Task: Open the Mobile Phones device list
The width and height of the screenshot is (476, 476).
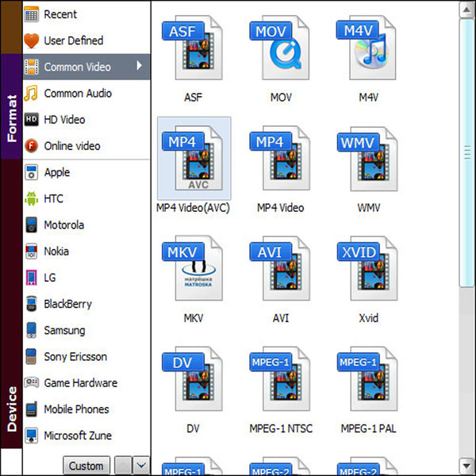Action: [86, 409]
